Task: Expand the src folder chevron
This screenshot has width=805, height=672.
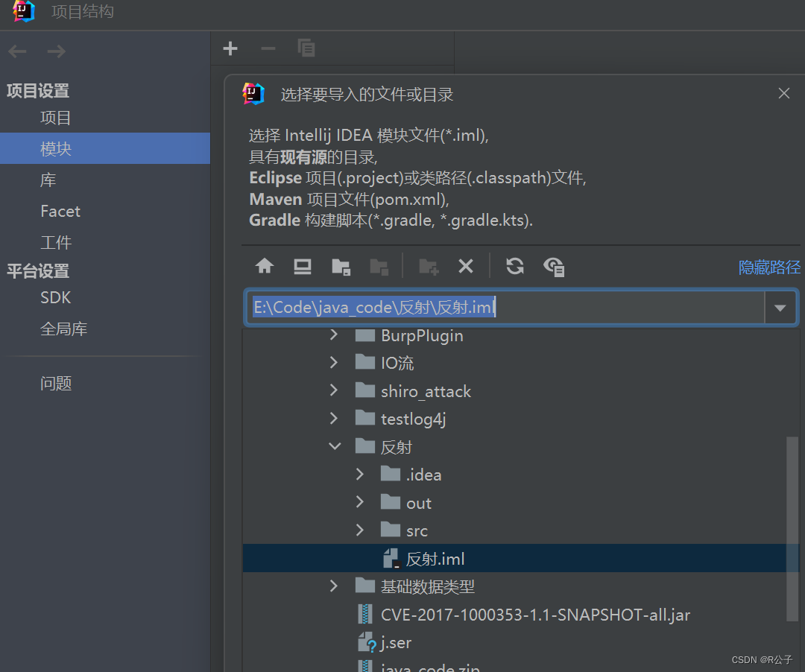Action: pyautogui.click(x=360, y=530)
